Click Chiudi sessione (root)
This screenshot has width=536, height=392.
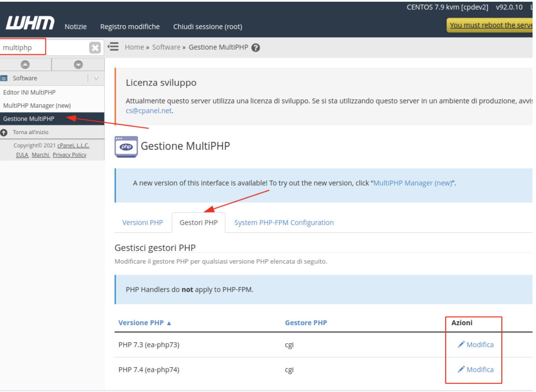click(208, 27)
